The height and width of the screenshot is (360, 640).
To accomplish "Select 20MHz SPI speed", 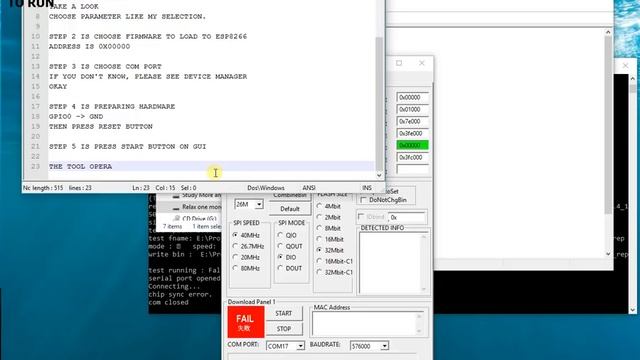I will click(247, 257).
